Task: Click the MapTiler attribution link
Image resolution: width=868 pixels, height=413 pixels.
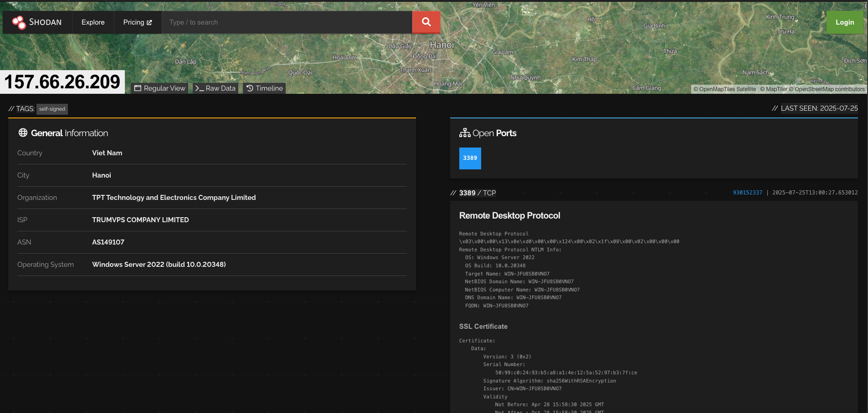Action: coord(774,89)
